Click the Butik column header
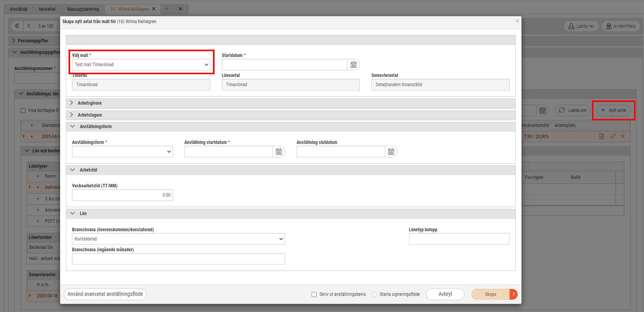The image size is (644, 312). click(575, 177)
